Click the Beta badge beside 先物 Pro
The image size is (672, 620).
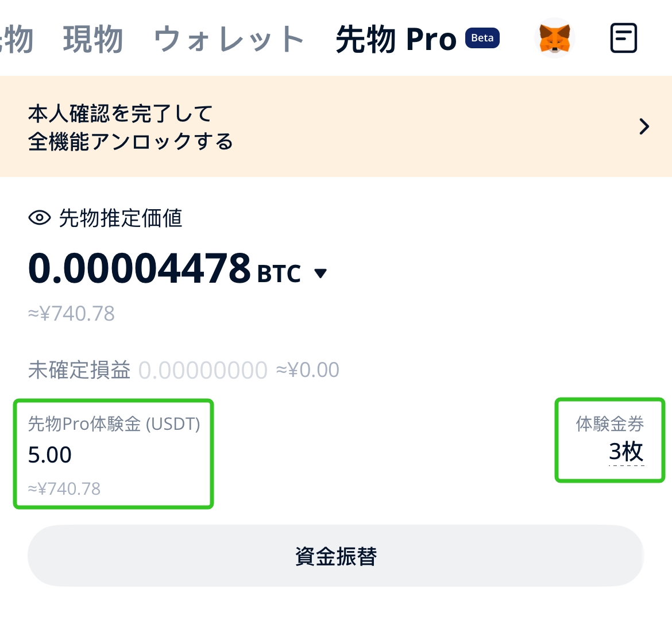pyautogui.click(x=482, y=38)
